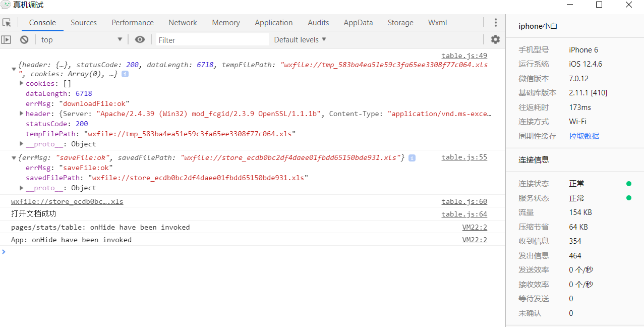Expand the header object entry
The width and height of the screenshot is (644, 327).
click(21, 114)
